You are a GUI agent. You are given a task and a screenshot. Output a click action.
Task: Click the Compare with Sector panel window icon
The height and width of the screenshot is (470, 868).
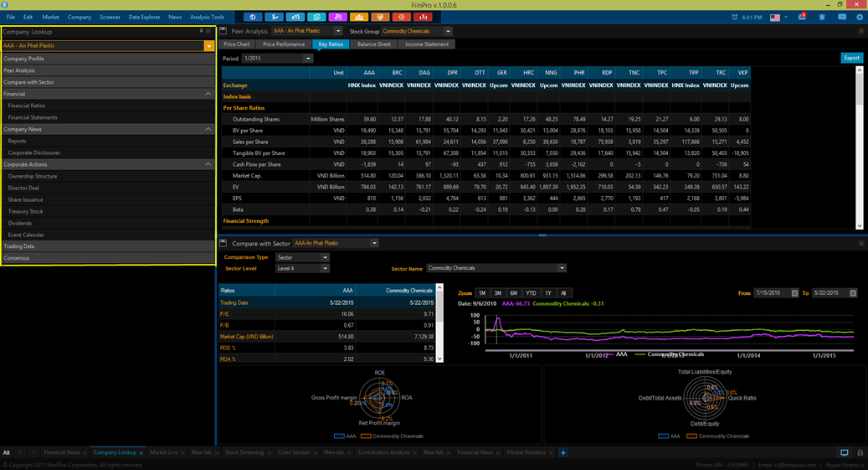pyautogui.click(x=223, y=243)
